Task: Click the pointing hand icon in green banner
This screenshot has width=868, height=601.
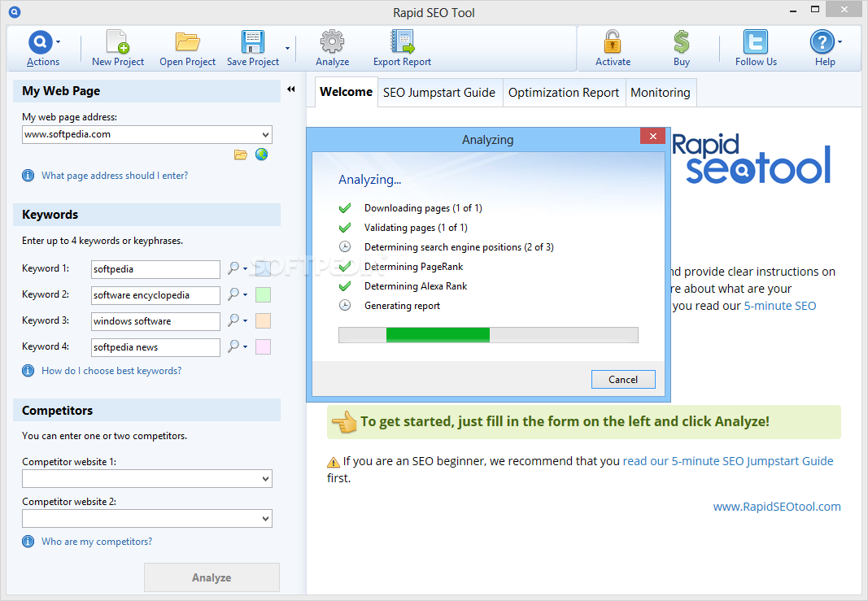Action: click(344, 422)
